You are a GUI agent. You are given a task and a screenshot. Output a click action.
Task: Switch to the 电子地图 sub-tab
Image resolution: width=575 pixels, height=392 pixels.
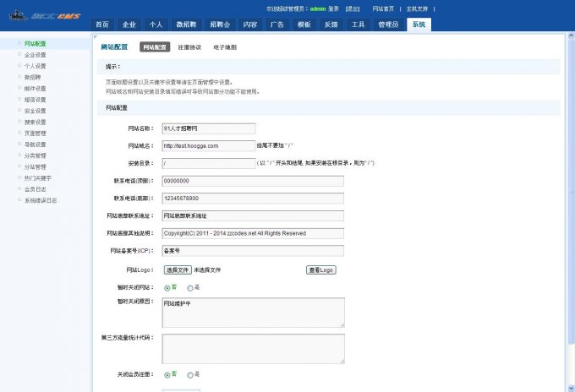click(x=225, y=47)
